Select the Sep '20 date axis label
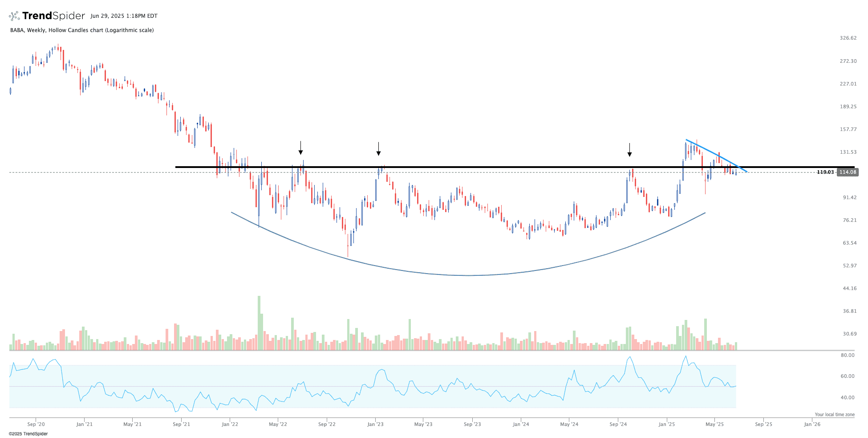Screen dimensions: 868x438 (36, 424)
